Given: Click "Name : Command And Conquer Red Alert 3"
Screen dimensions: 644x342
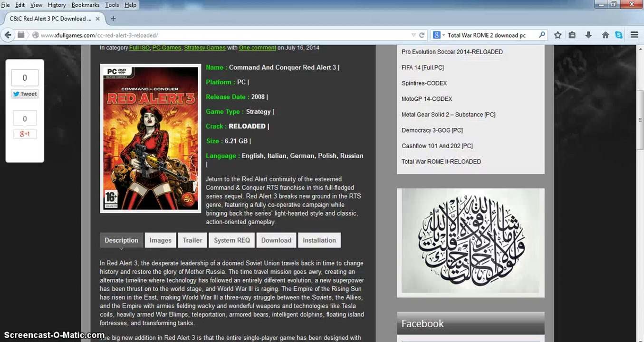Looking at the screenshot, I should click(272, 67).
